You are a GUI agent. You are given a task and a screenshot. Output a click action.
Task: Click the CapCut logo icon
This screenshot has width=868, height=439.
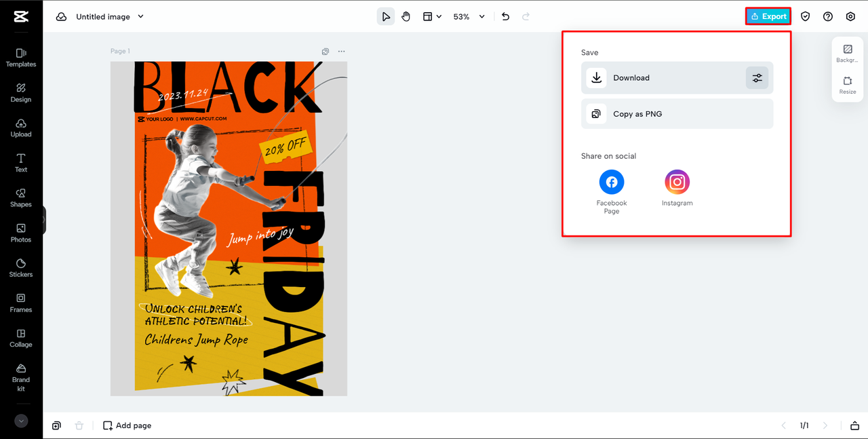21,16
